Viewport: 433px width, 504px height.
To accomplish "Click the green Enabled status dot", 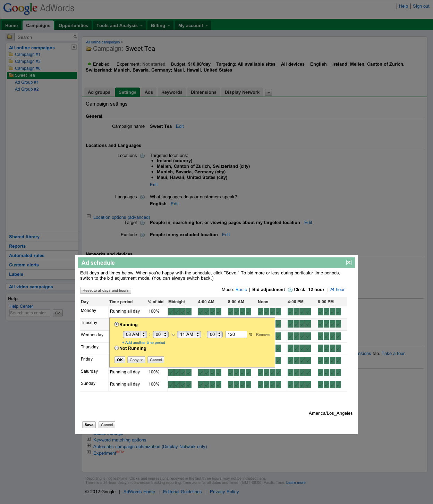I will (x=90, y=64).
